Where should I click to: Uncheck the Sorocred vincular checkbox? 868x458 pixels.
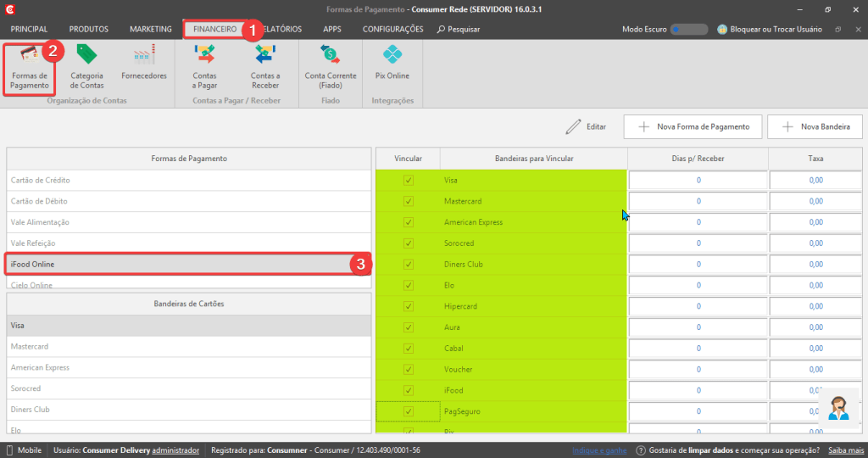(409, 243)
